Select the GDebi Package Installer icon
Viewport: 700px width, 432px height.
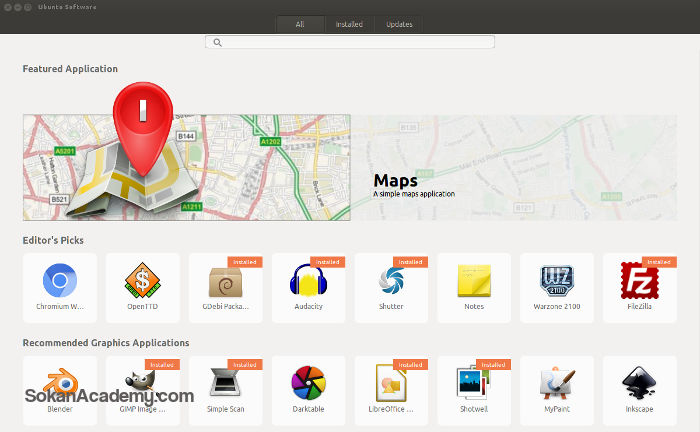[225, 282]
